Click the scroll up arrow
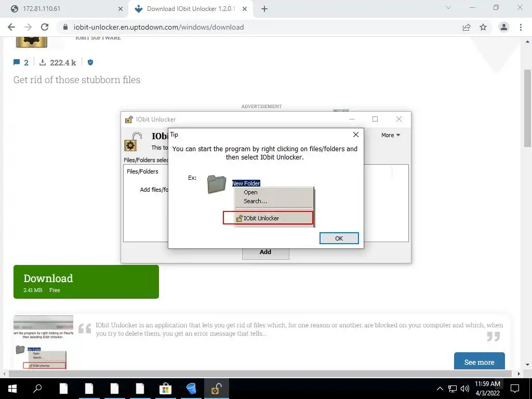The width and height of the screenshot is (532, 399). point(527,42)
